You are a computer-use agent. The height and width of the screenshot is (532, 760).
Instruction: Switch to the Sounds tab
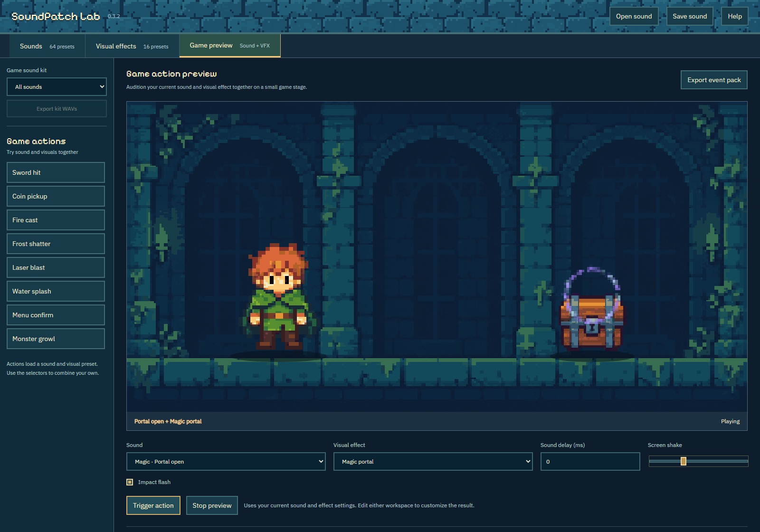pos(47,46)
